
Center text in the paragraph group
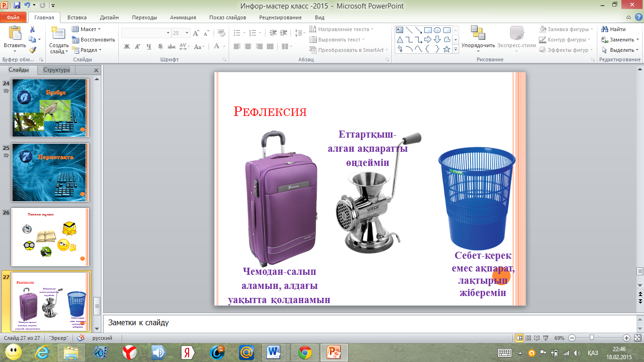click(248, 47)
